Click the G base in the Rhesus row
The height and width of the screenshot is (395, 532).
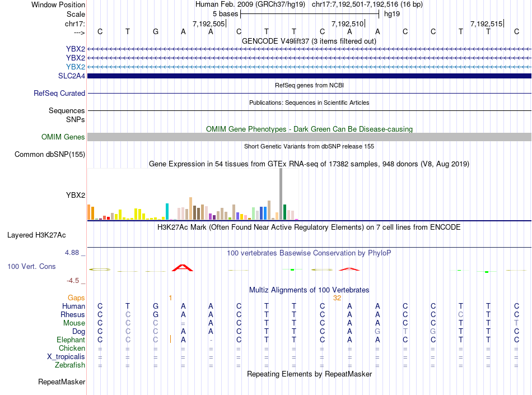pos(155,314)
